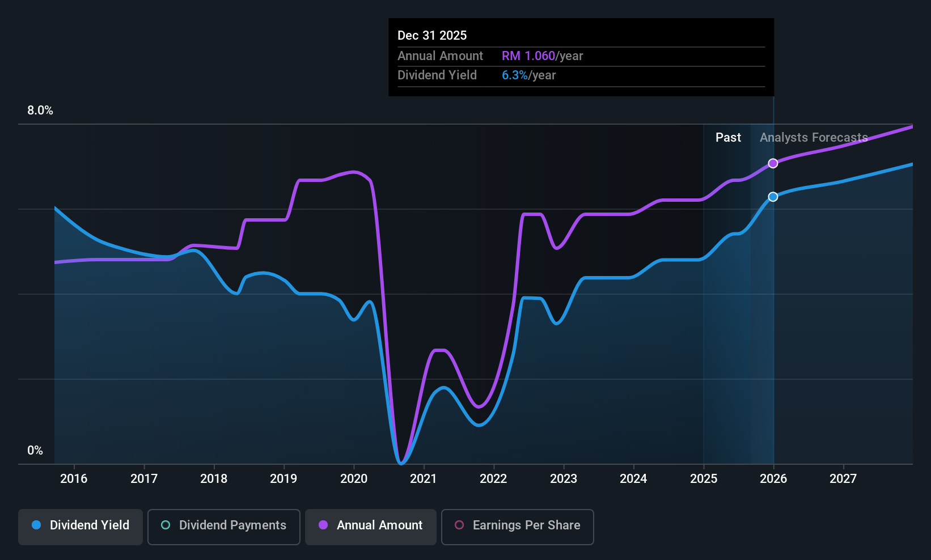Click the Past region label

pos(728,138)
